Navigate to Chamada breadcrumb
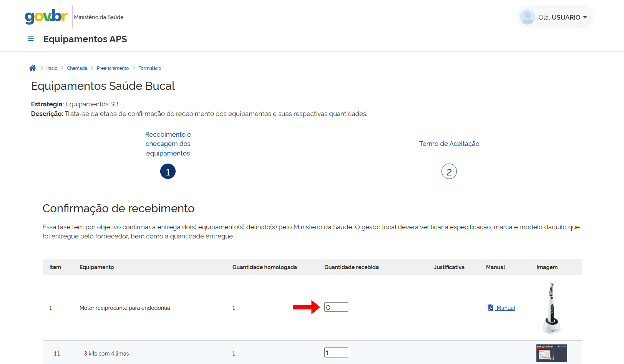This screenshot has width=624, height=364. (x=77, y=68)
